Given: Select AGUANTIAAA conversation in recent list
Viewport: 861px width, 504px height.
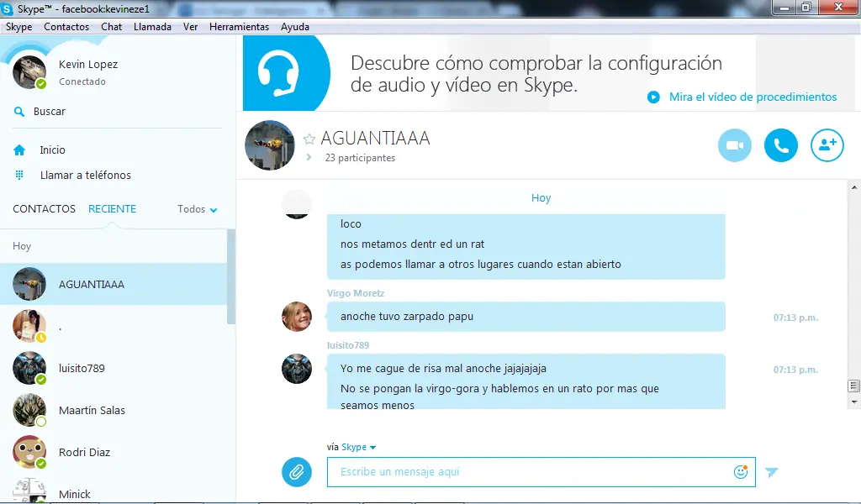Looking at the screenshot, I should tap(114, 284).
